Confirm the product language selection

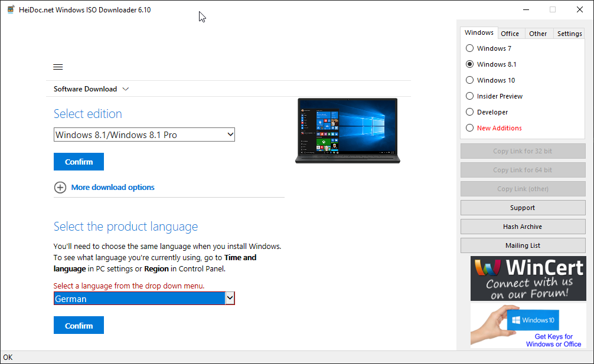[x=79, y=326]
